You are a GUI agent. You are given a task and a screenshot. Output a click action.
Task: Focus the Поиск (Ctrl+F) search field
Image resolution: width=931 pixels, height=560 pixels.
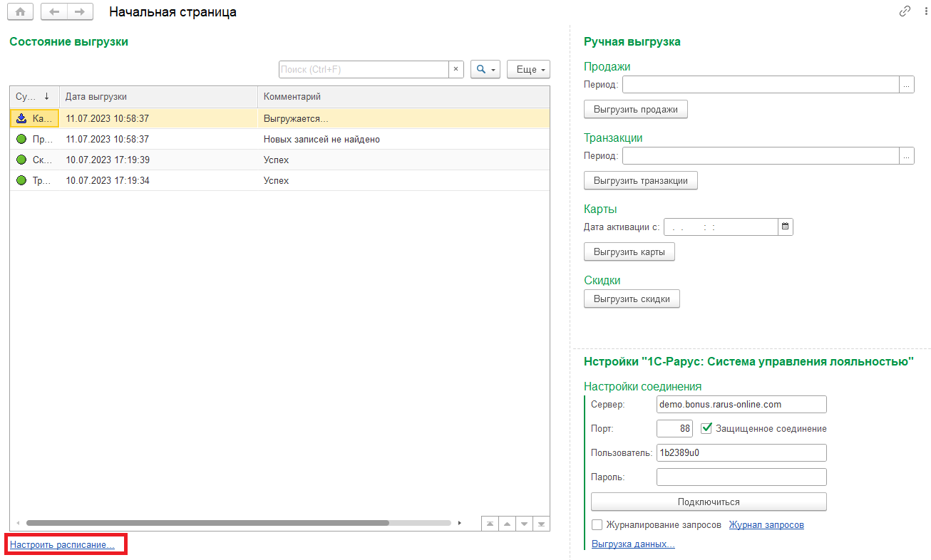click(364, 69)
